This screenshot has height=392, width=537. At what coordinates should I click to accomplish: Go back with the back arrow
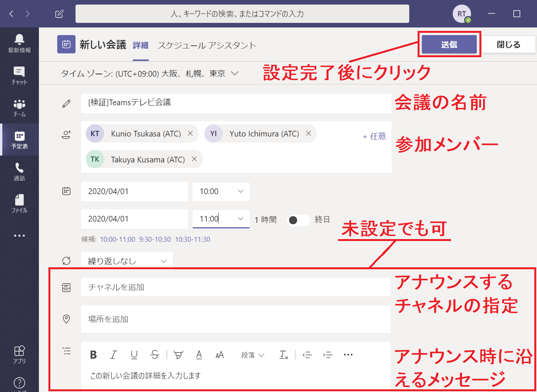tap(11, 14)
